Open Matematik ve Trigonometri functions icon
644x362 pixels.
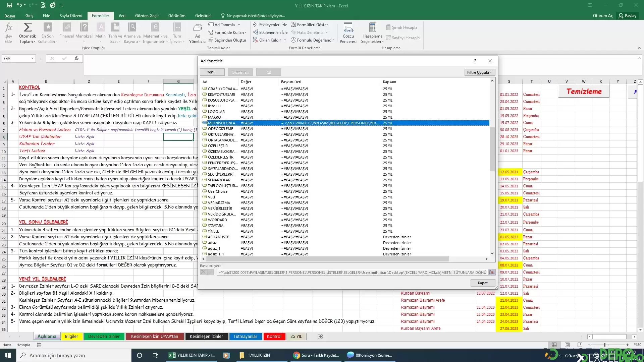coord(155,27)
